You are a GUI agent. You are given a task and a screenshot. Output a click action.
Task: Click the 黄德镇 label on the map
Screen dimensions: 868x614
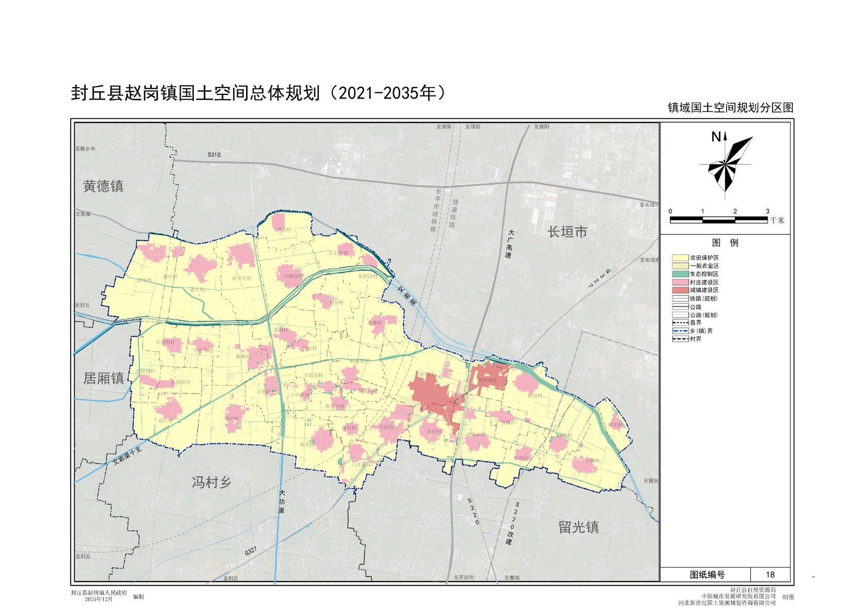tap(103, 186)
